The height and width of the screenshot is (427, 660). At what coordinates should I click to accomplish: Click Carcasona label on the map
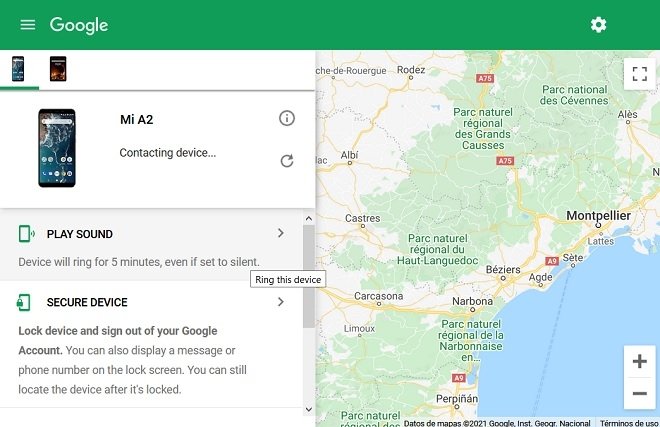pos(378,296)
